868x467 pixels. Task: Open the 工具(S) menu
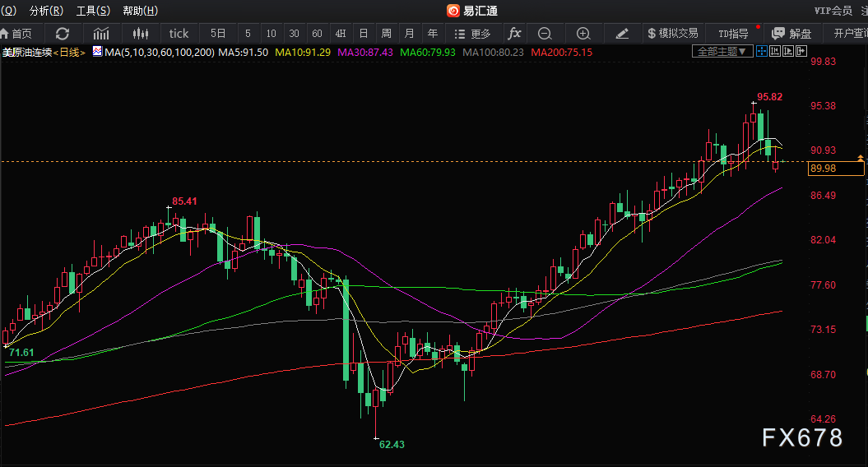click(x=93, y=11)
